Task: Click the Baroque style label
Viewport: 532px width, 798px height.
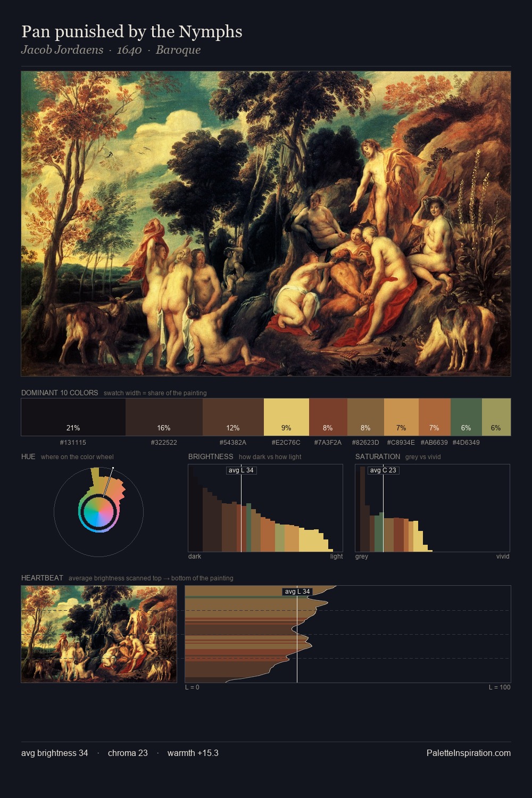Action: [178, 50]
